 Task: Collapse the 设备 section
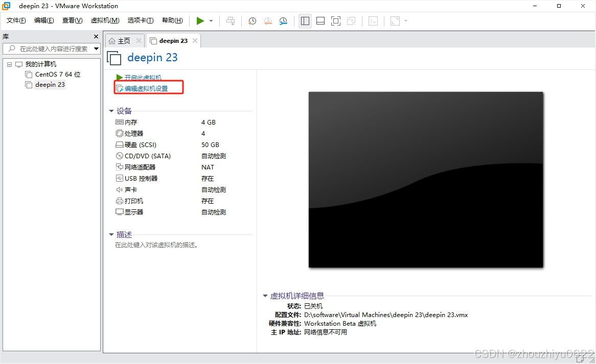click(111, 111)
